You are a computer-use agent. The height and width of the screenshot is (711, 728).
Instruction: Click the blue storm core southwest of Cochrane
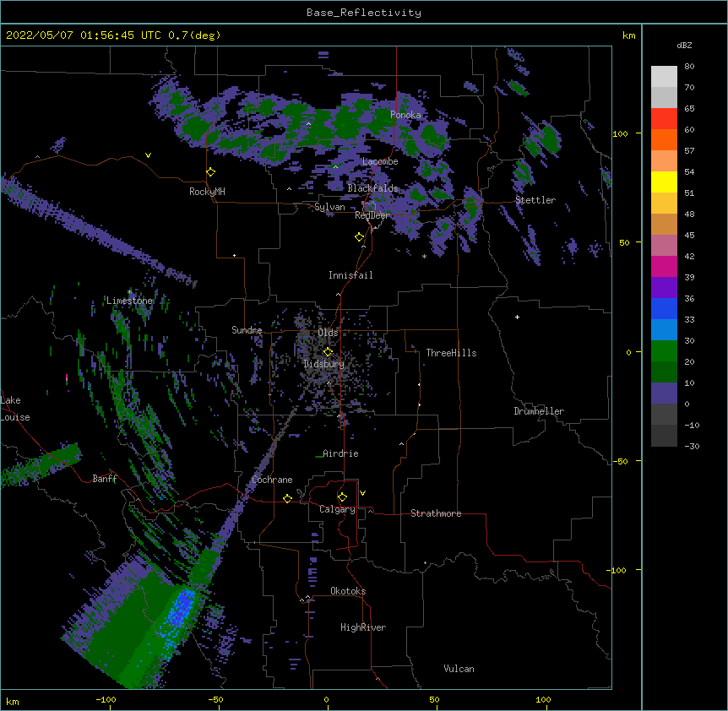tap(182, 606)
